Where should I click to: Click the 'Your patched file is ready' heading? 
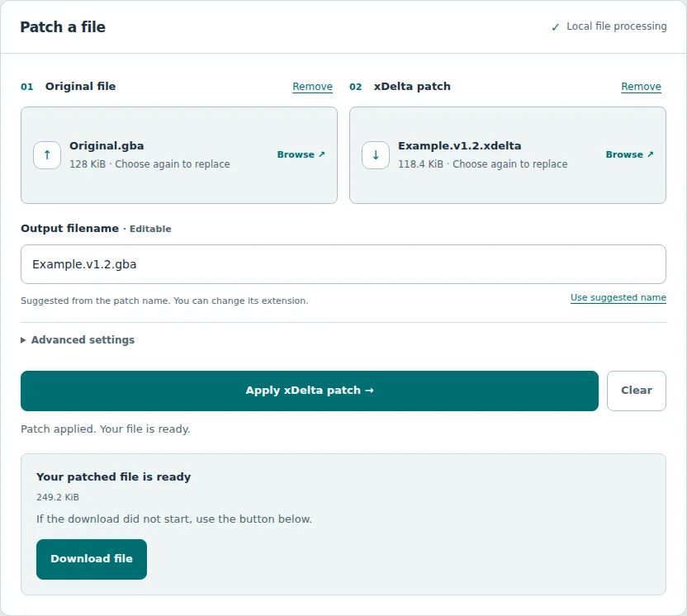pyautogui.click(x=113, y=476)
